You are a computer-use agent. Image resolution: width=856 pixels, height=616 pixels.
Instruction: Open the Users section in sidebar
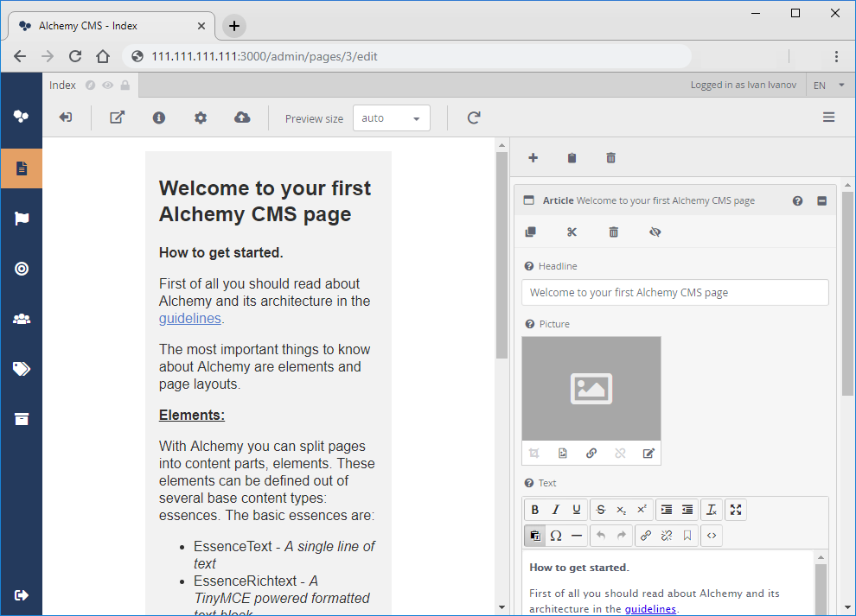pyautogui.click(x=22, y=319)
